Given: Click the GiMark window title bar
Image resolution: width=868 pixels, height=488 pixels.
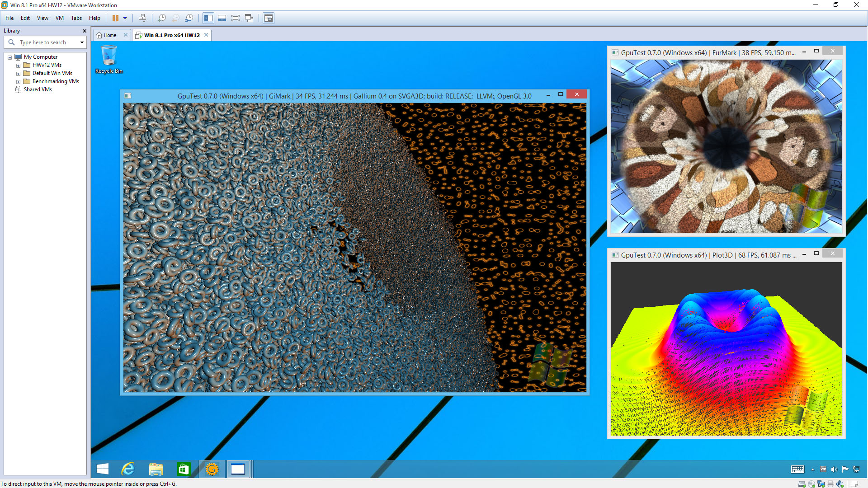Looking at the screenshot, I should (354, 96).
